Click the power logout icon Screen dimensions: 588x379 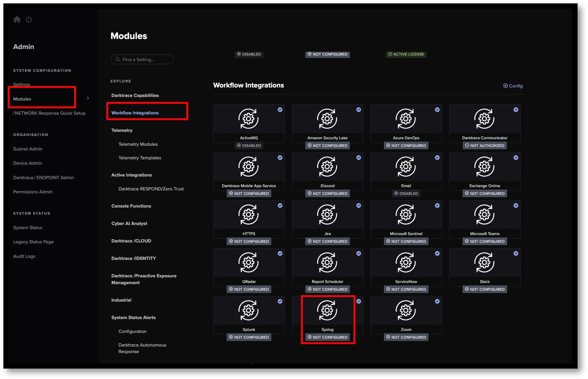click(29, 19)
